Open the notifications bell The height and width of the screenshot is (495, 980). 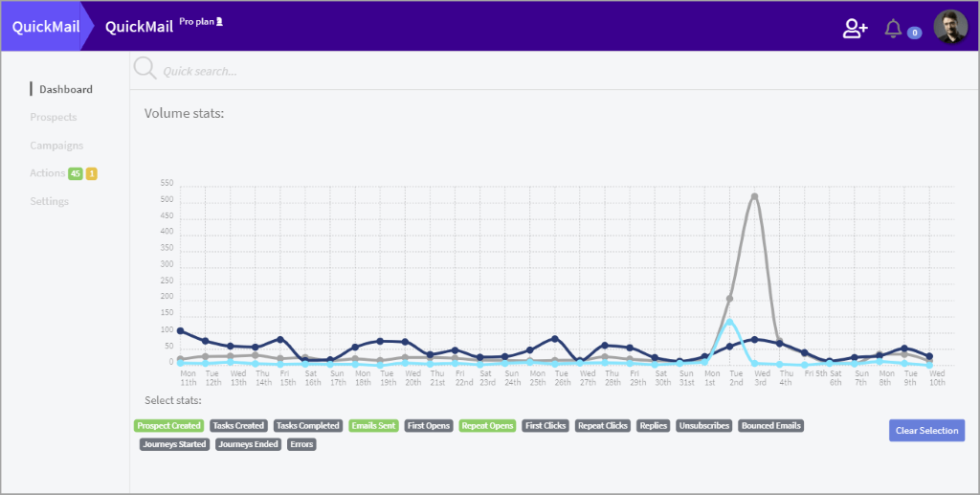coord(893,29)
